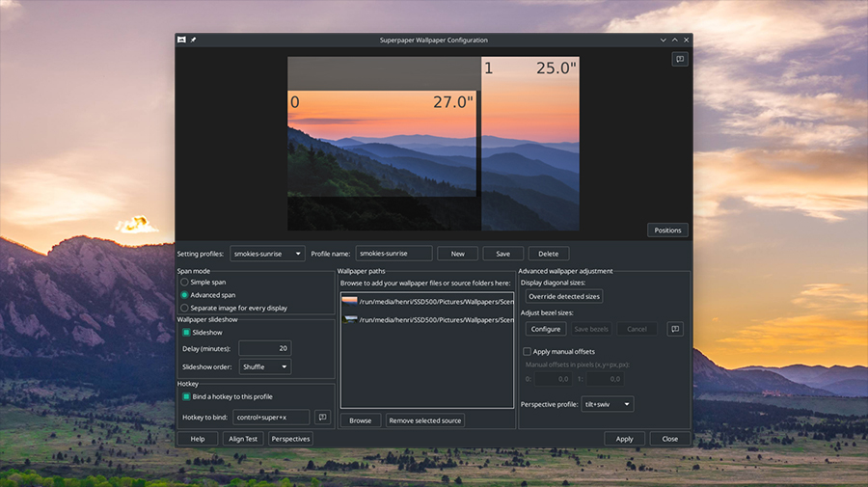The image size is (868, 487).
Task: Click display 0 preview labeled 27.0"
Action: coord(382,144)
